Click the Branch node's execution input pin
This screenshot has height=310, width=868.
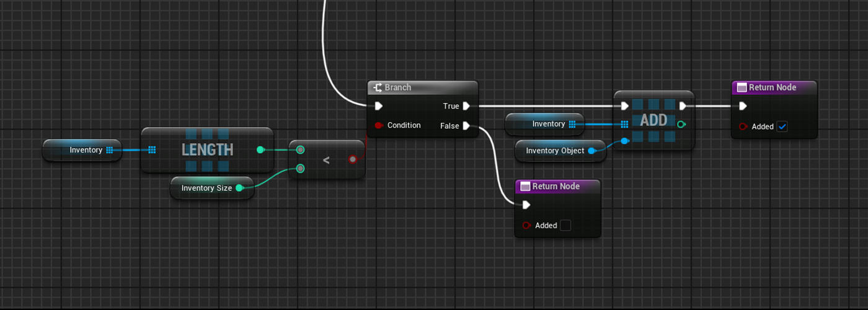point(378,106)
